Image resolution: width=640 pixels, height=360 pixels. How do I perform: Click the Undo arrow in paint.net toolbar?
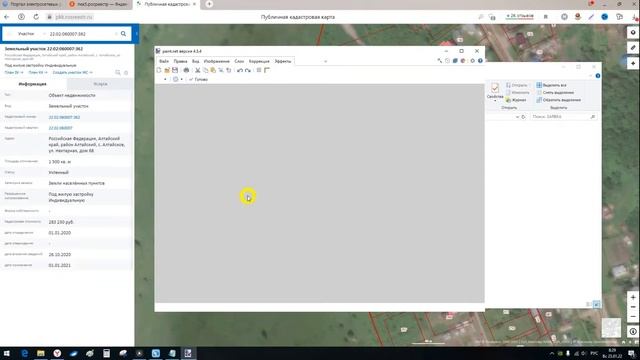point(240,70)
